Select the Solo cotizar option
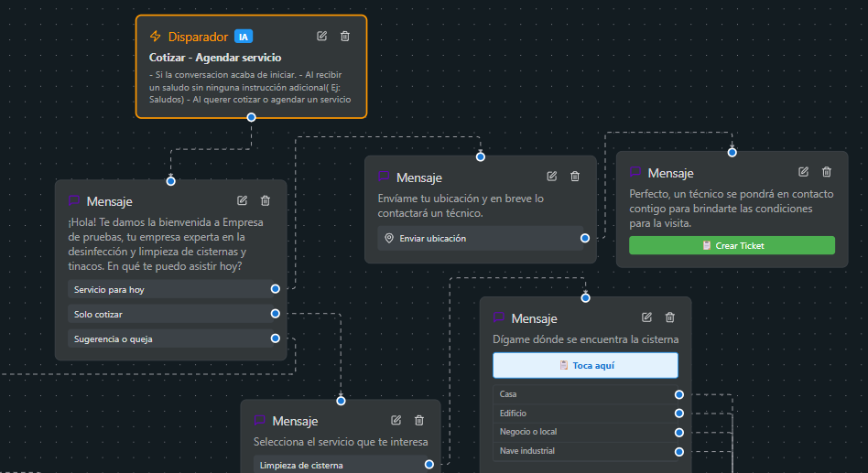This screenshot has height=473, width=868. (171, 314)
